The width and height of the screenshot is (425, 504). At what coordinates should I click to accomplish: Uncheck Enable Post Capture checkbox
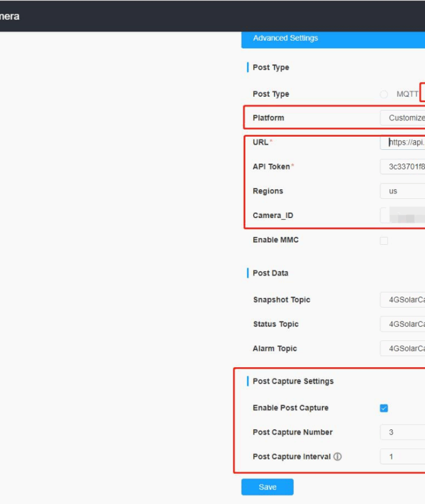click(x=384, y=408)
